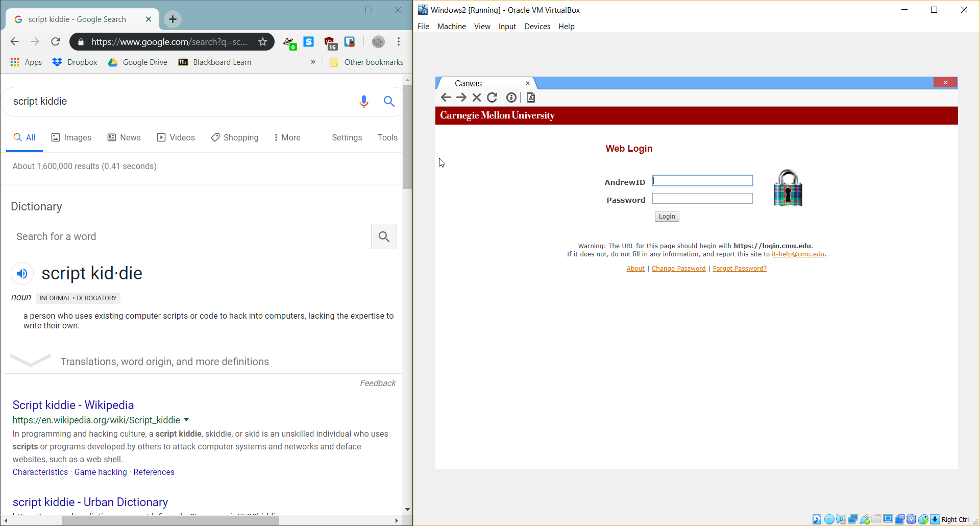Open VirtualBox USB devices indicator
980x526 pixels.
pyautogui.click(x=865, y=519)
